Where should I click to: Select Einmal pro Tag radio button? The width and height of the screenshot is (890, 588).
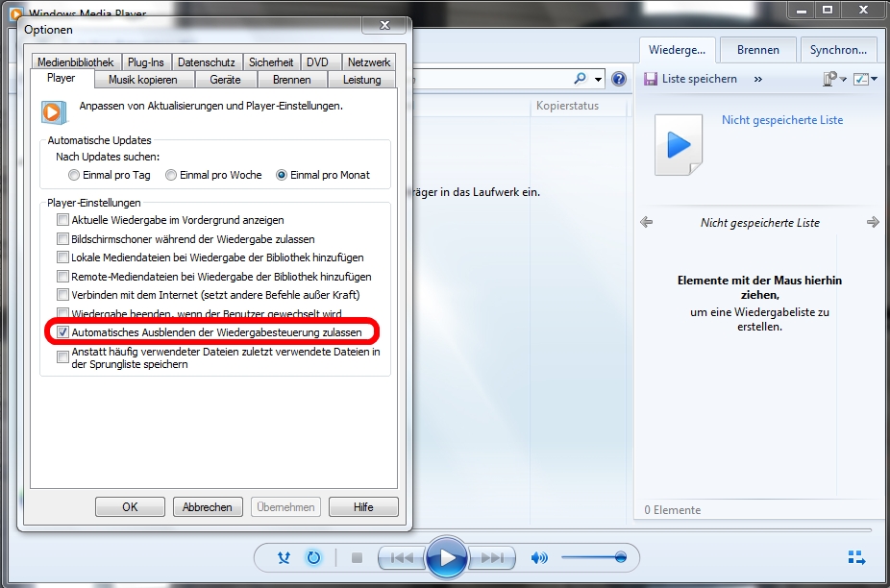click(x=74, y=176)
